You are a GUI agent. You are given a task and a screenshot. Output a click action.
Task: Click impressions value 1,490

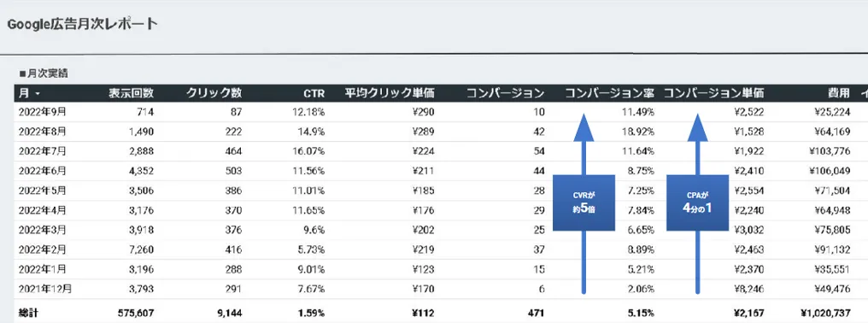(x=141, y=132)
